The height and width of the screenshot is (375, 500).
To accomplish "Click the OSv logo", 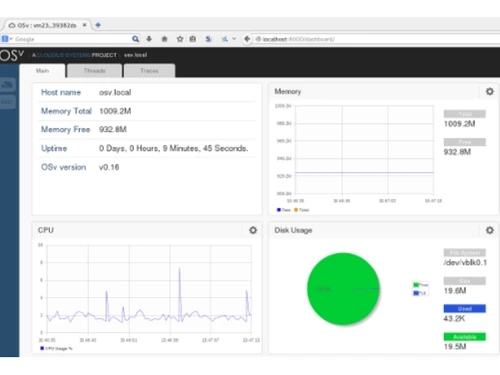I will [12, 55].
